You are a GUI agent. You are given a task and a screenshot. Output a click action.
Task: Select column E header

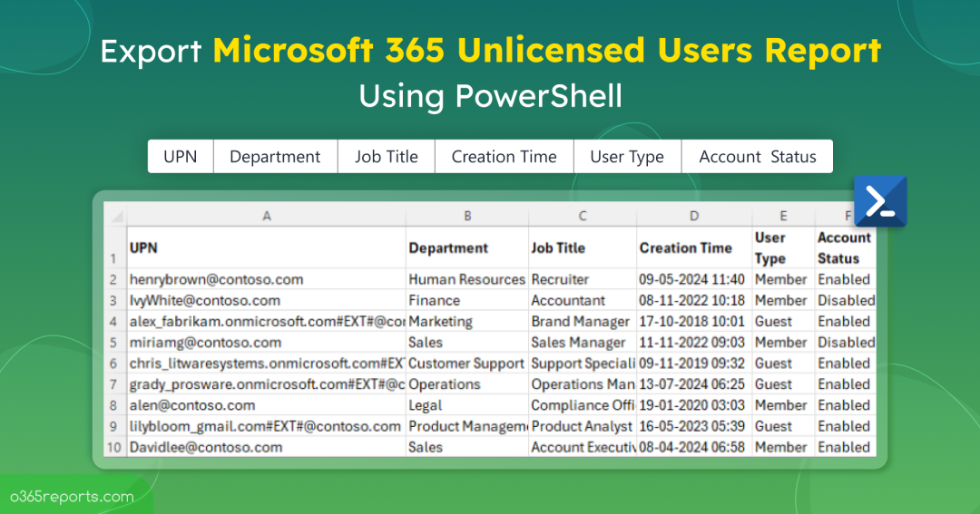click(783, 216)
